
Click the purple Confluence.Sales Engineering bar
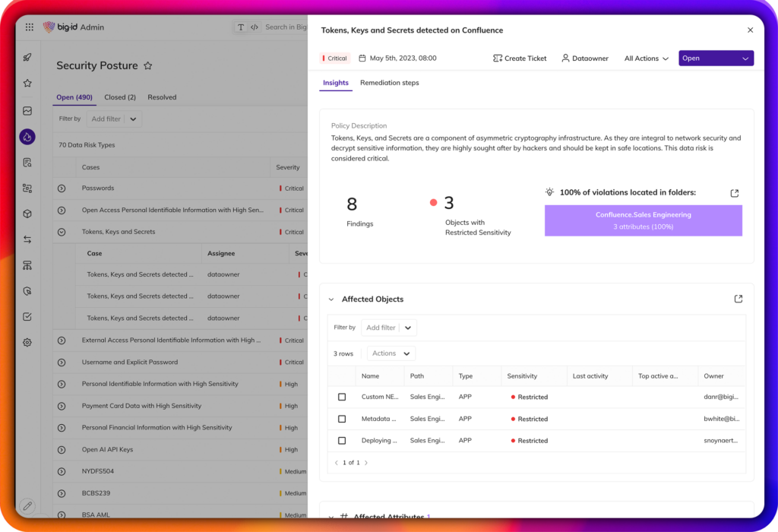click(x=643, y=220)
